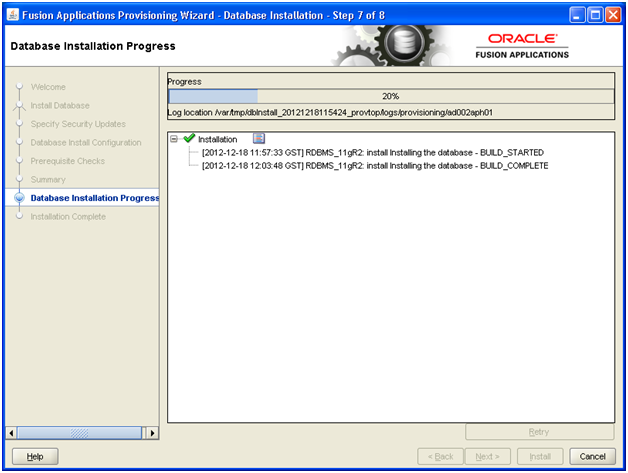This screenshot has width=628, height=473.
Task: Select Installation Complete step
Action: pyautogui.click(x=68, y=216)
